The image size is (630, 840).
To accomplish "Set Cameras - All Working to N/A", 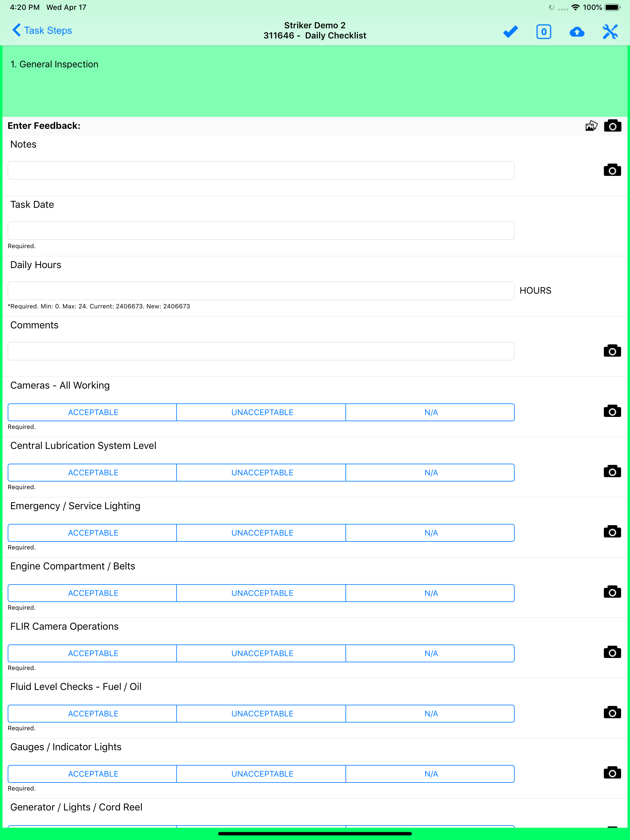I will [430, 412].
